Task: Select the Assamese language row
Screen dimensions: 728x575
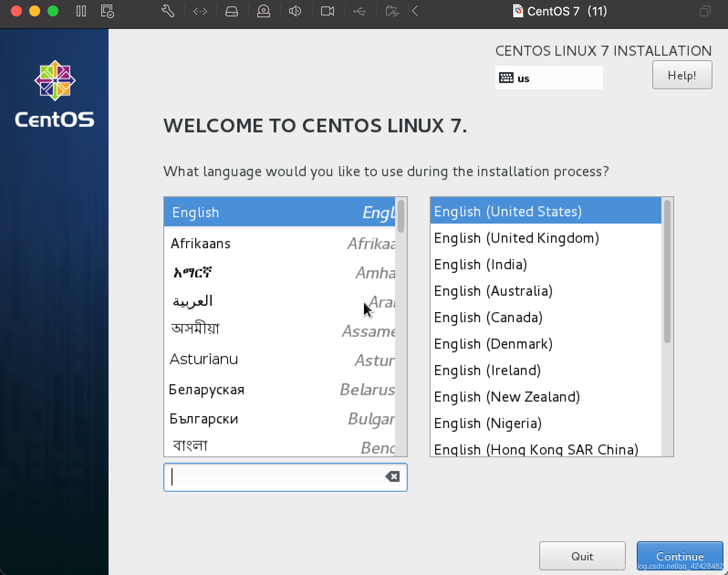Action: point(280,330)
